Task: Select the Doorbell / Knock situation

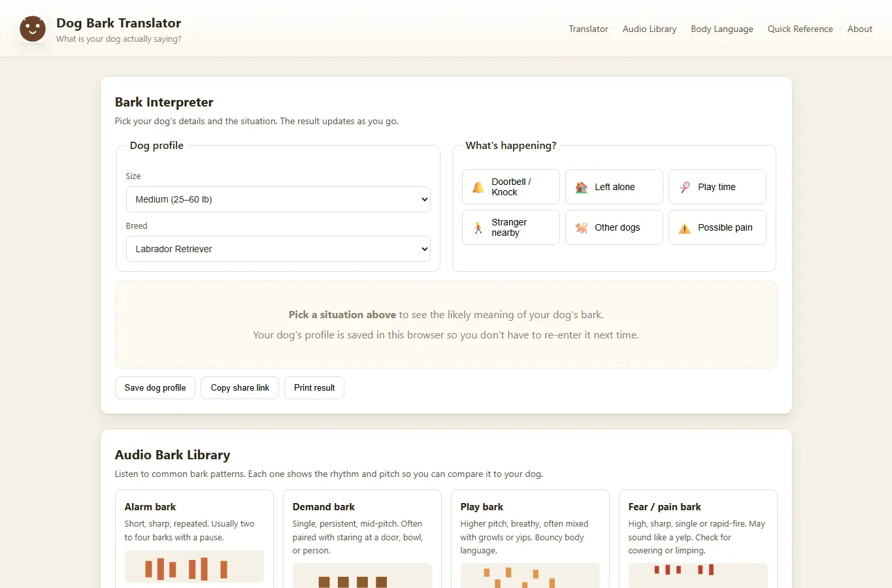Action: coord(511,187)
